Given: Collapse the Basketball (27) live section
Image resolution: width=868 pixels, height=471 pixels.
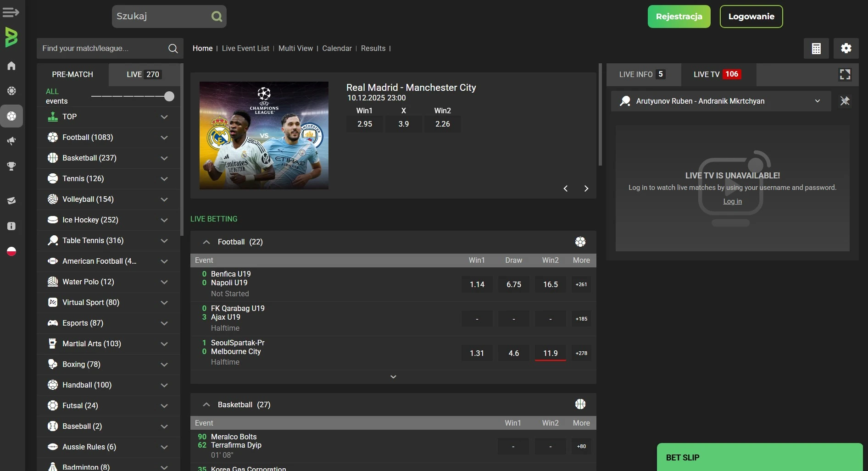Looking at the screenshot, I should pyautogui.click(x=206, y=405).
